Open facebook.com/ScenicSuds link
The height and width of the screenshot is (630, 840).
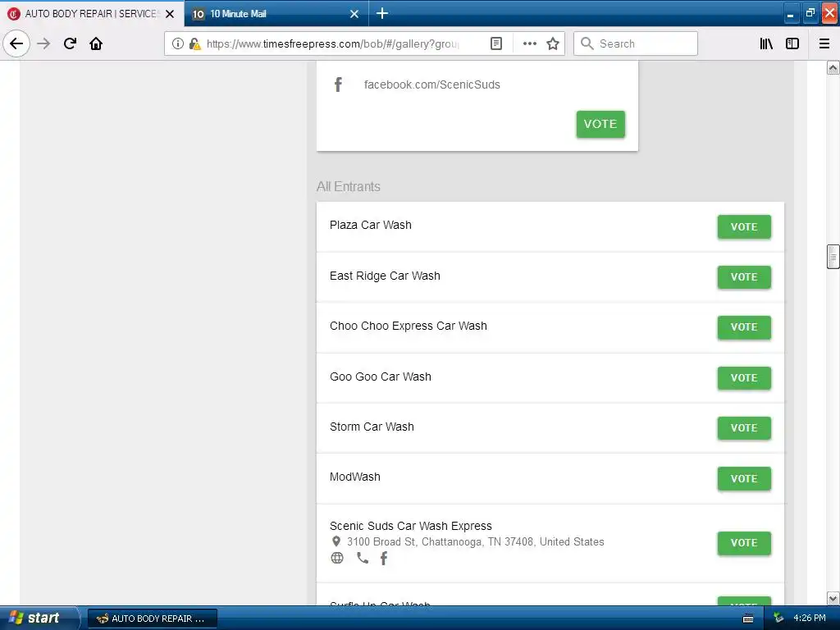tap(431, 84)
